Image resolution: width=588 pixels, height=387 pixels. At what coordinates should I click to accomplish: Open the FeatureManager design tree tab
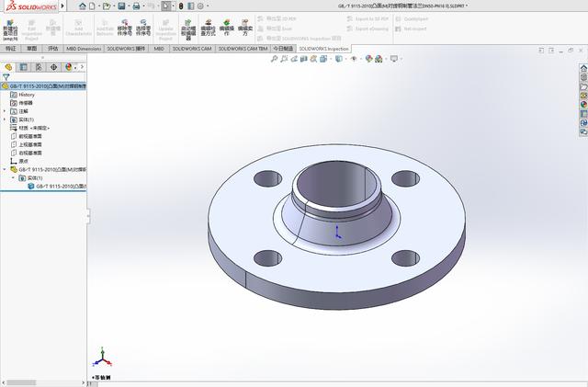click(x=8, y=67)
